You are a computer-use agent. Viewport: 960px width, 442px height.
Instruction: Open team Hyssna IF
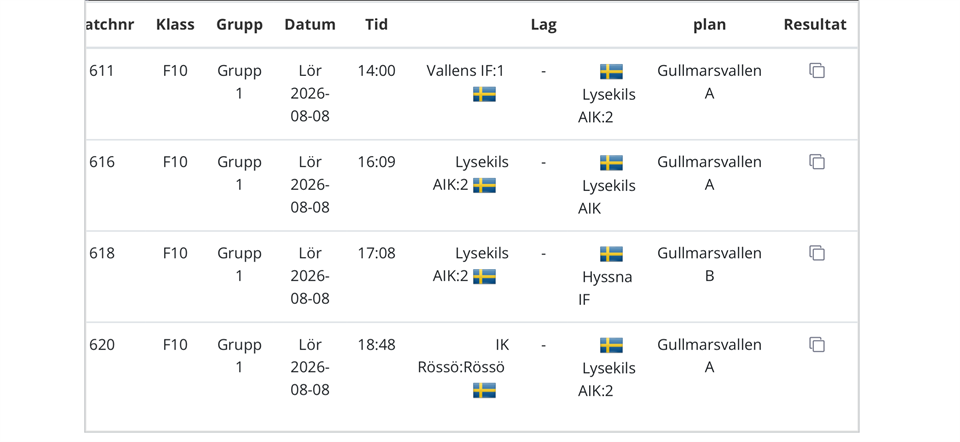point(606,288)
